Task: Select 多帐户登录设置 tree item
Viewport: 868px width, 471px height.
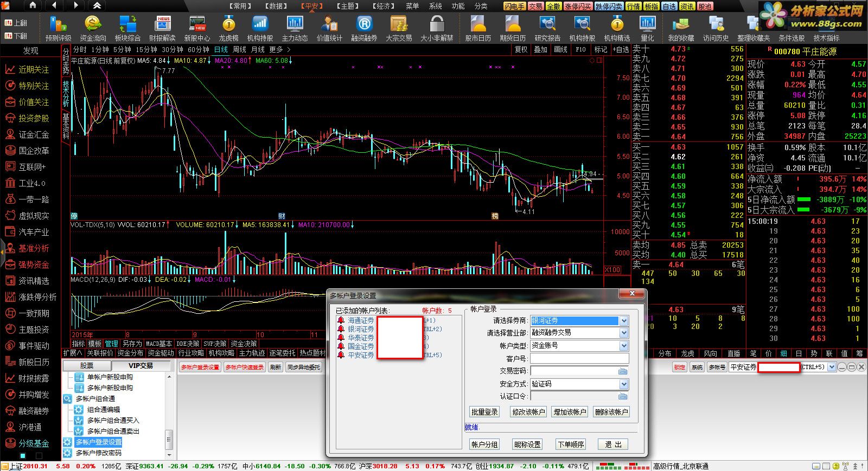Action: point(99,442)
